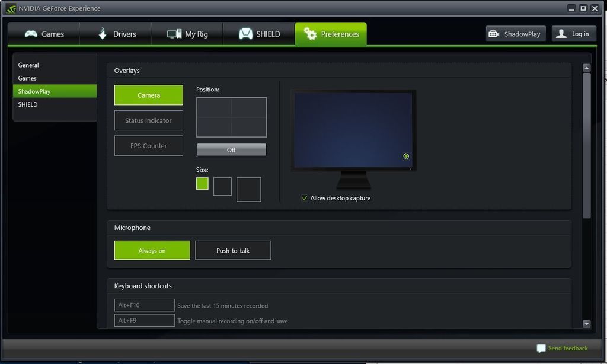Click the NVIDIA logo in the title bar
Viewport: 607px width, 364px height.
(x=11, y=8)
